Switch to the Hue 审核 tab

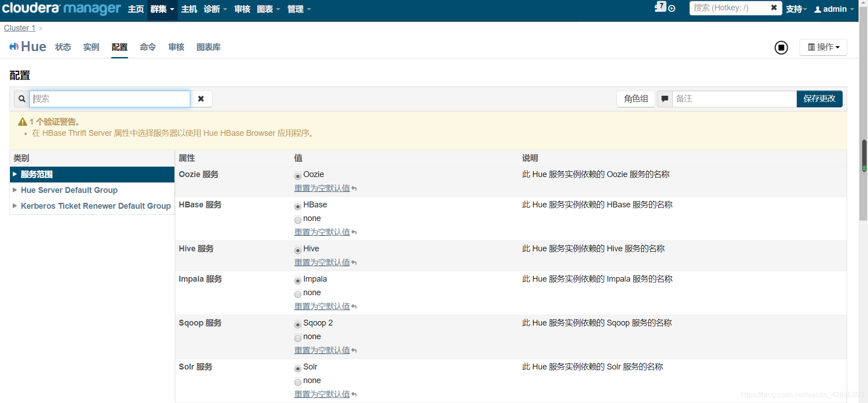(176, 47)
